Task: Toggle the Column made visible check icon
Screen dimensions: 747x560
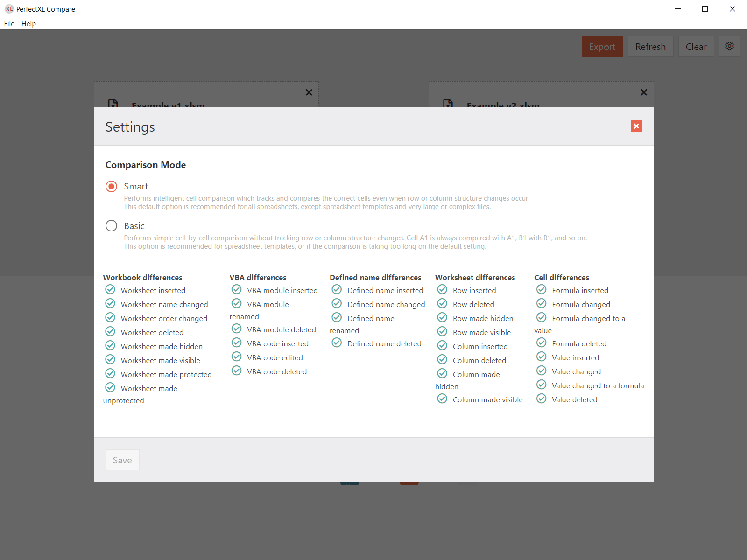Action: pos(442,399)
